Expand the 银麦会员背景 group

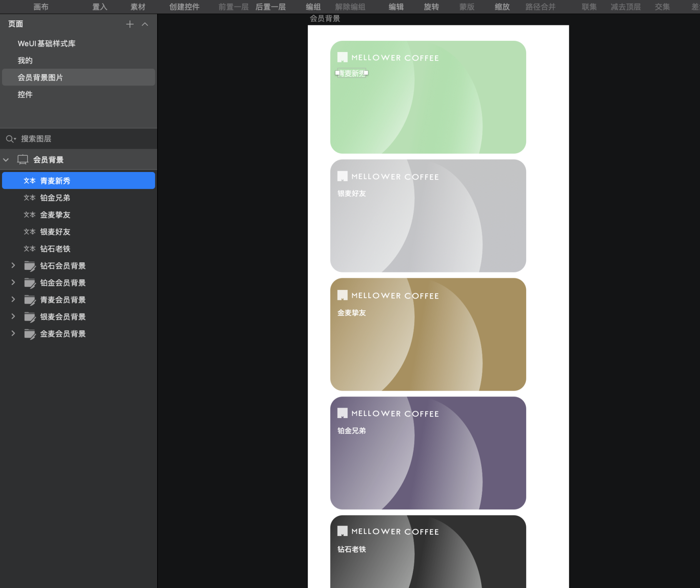(13, 317)
